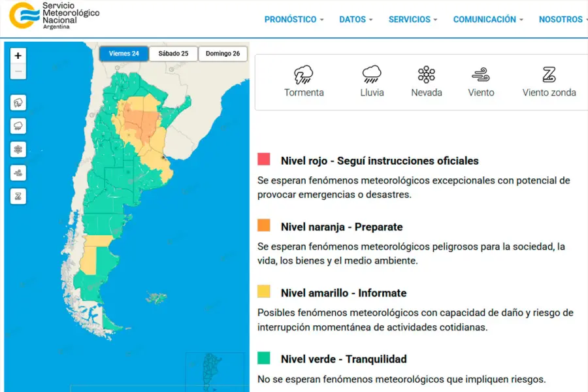The height and width of the screenshot is (392, 588).
Task: Expand the SERVICIOS dropdown menu
Action: click(x=413, y=20)
